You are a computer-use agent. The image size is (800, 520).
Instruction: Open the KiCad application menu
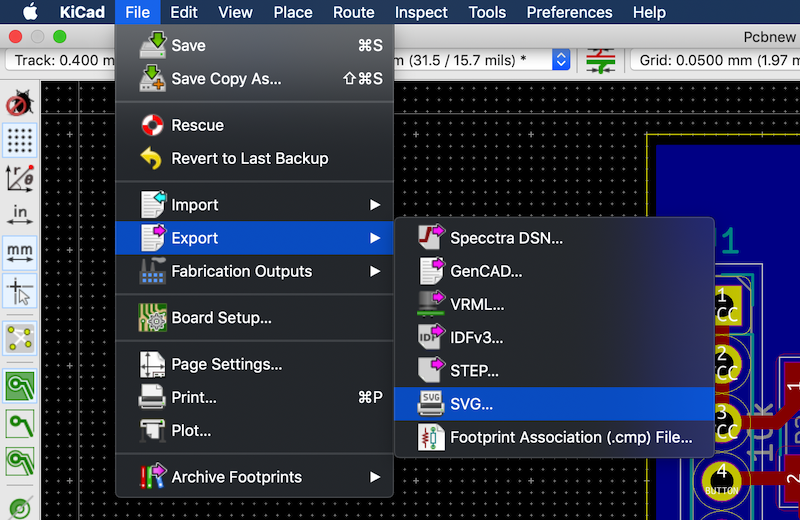pos(82,12)
